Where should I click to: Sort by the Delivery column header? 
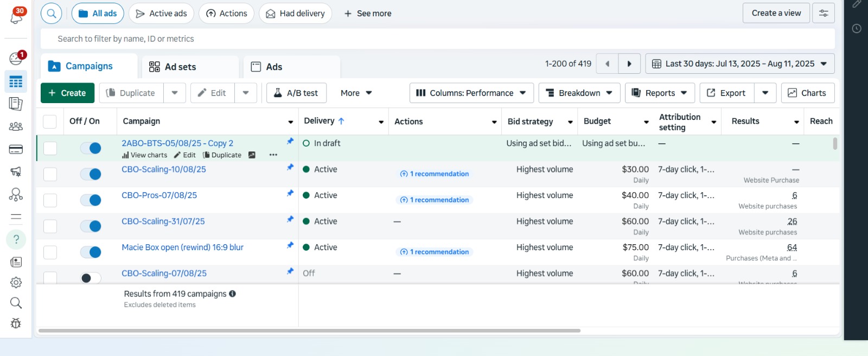click(324, 121)
